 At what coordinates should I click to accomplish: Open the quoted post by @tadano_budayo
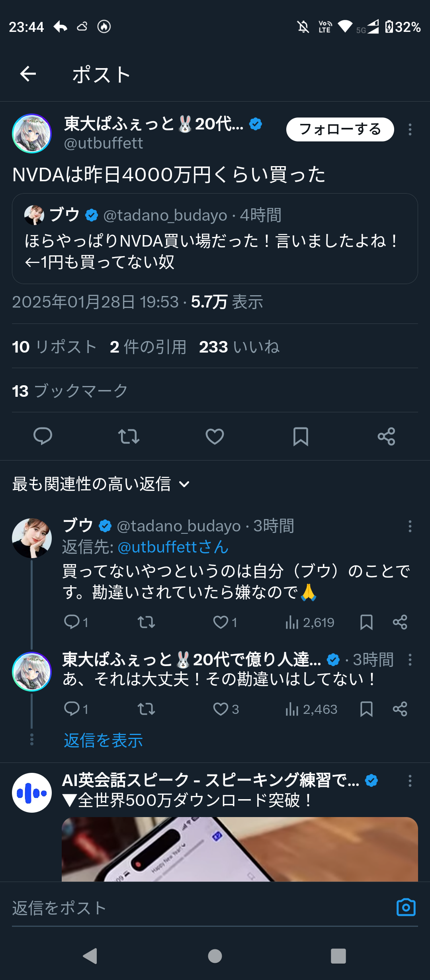point(215,239)
